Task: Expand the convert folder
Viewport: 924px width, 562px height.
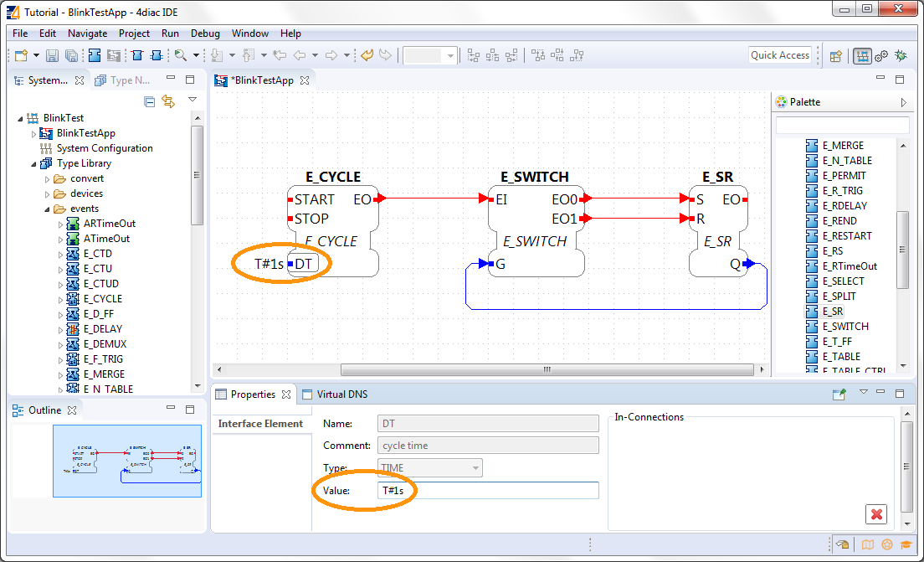Action: click(48, 178)
